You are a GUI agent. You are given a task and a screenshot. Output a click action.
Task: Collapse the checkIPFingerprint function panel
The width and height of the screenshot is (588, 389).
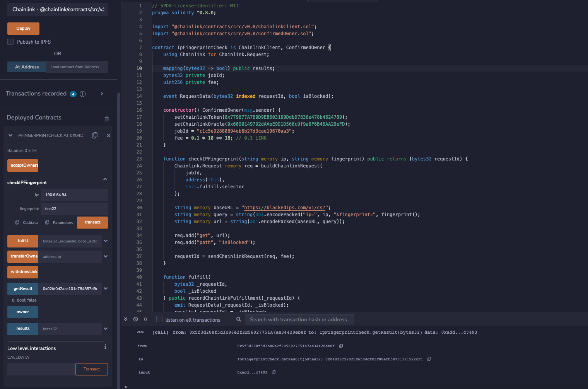coord(105,179)
